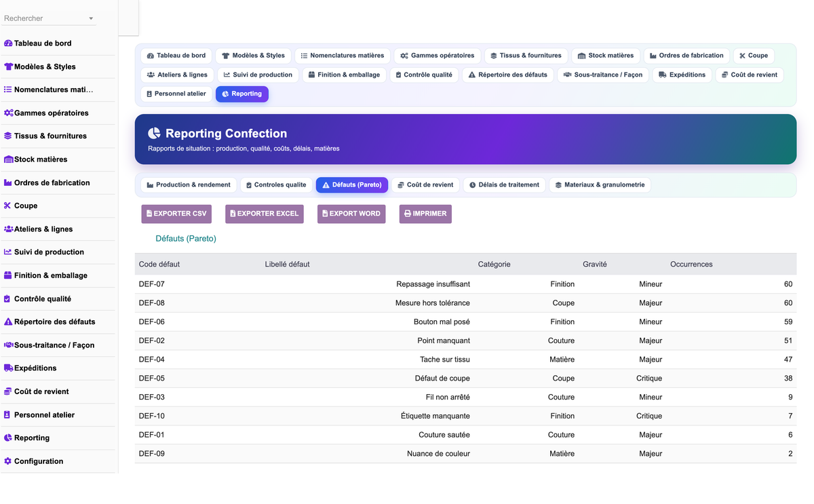Open the Rechercher dropdown arrow
The height and width of the screenshot is (504, 814).
click(91, 18)
